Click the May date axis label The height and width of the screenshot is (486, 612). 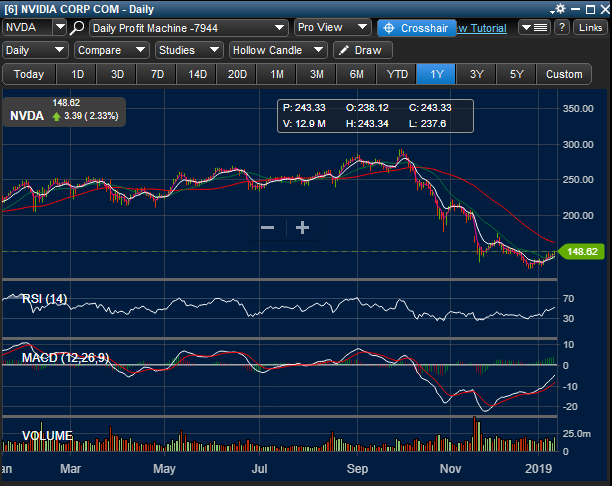(x=164, y=468)
